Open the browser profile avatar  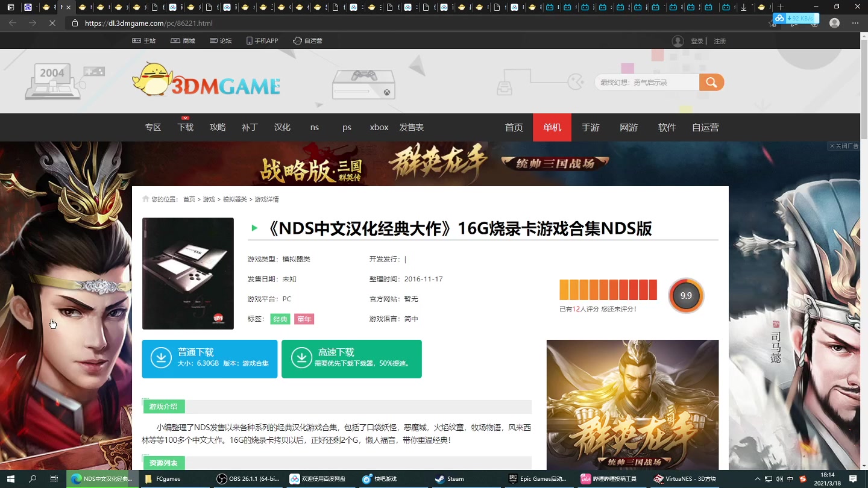pyautogui.click(x=834, y=23)
